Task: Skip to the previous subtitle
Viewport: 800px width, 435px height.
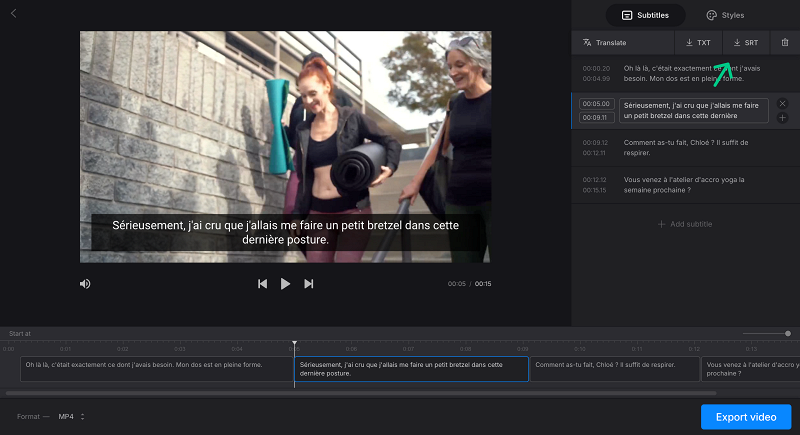Action: [262, 284]
